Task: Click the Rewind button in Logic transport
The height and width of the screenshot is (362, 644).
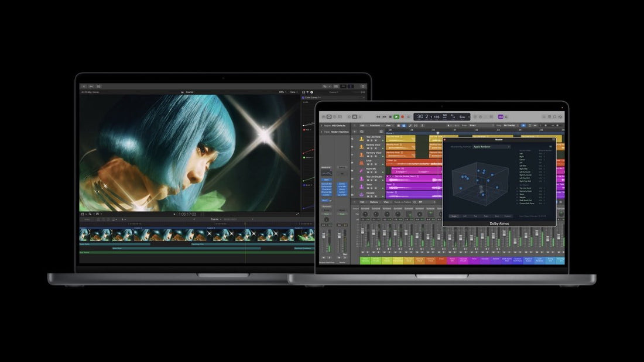Action: (378, 116)
